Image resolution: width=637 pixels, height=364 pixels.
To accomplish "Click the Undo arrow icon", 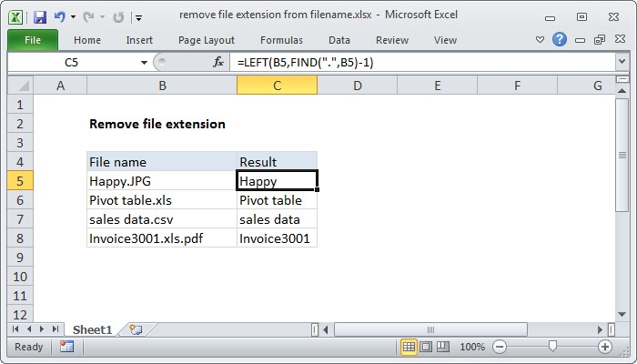I will click(x=60, y=17).
